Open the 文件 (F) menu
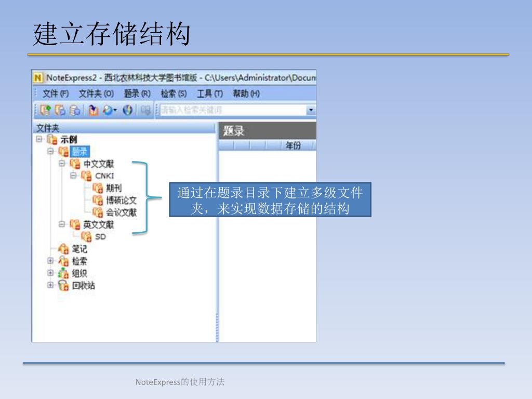 click(x=56, y=94)
